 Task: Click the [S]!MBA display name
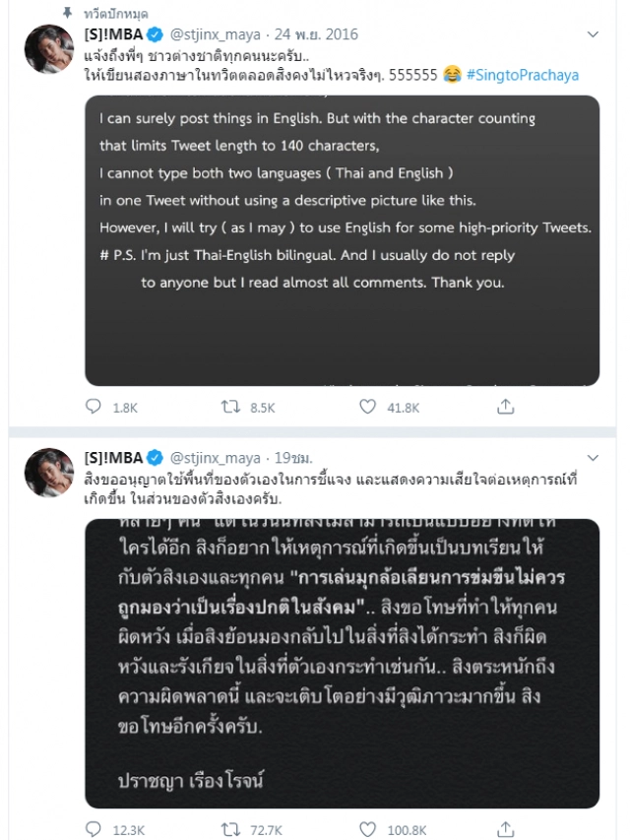tap(112, 32)
